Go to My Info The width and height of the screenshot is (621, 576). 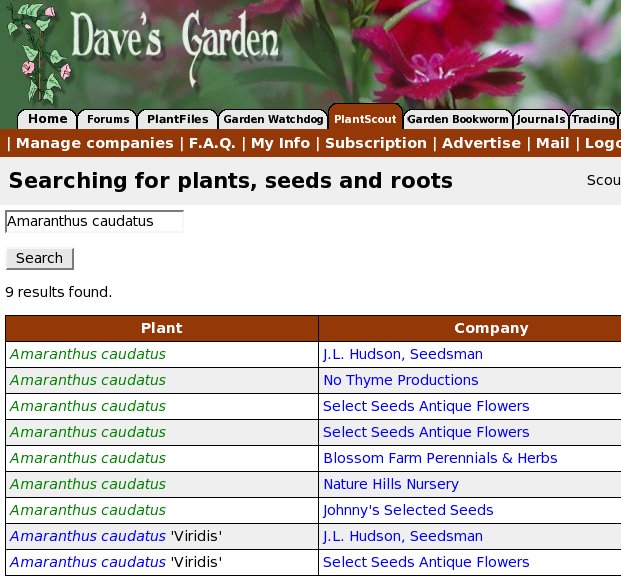280,143
